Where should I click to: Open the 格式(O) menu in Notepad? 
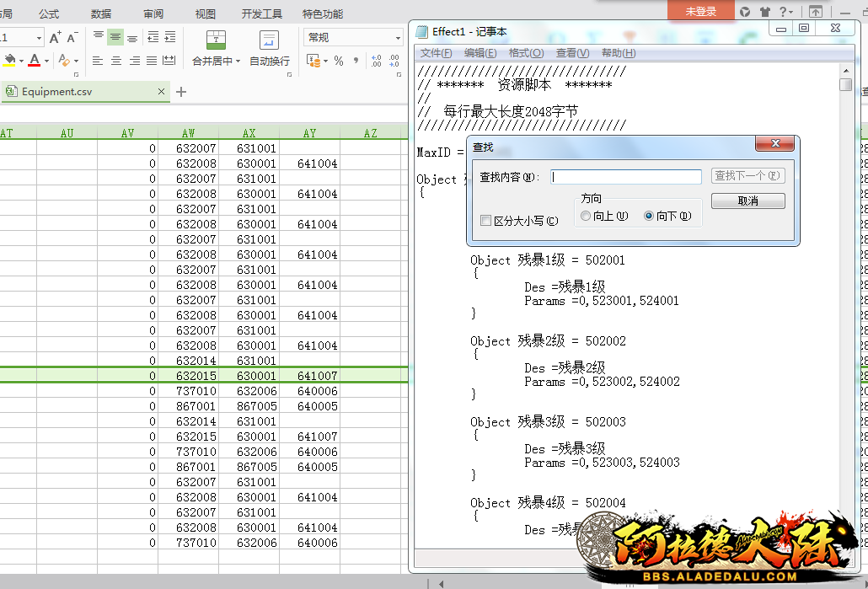(x=526, y=53)
